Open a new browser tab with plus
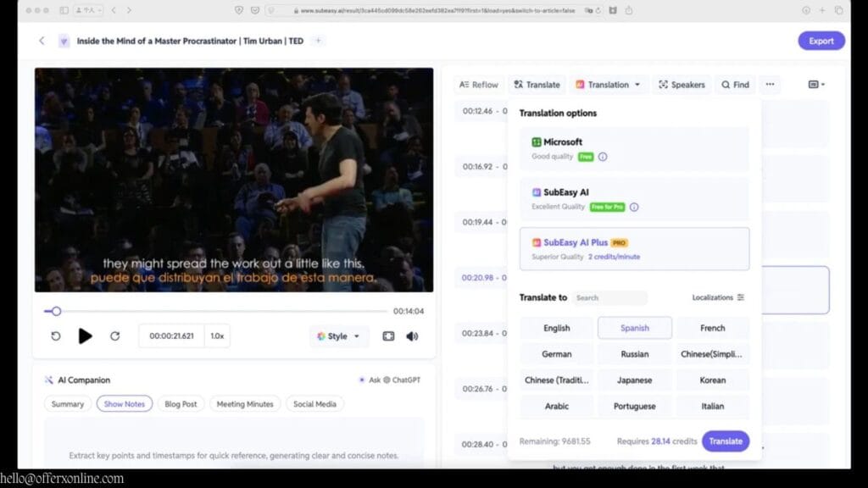This screenshot has width=868, height=488. [x=822, y=10]
